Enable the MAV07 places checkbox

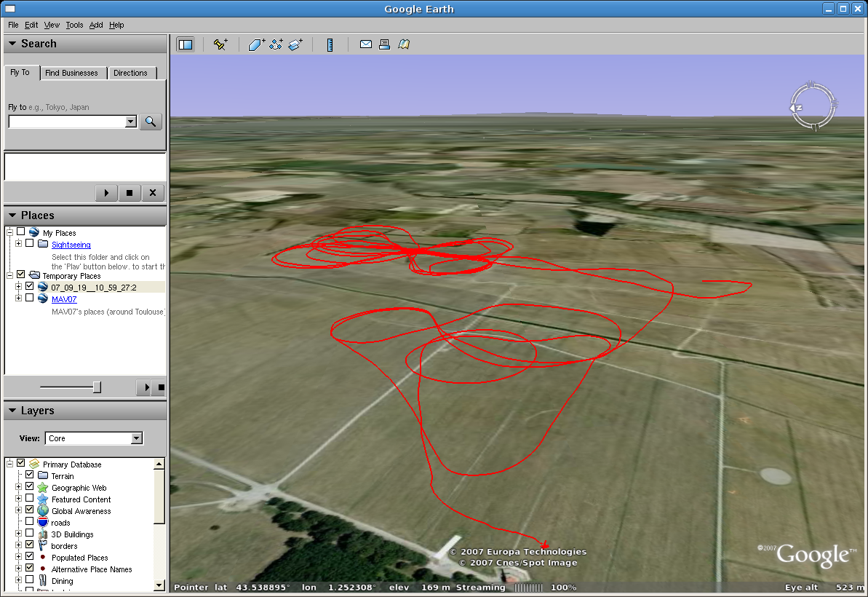[29, 297]
